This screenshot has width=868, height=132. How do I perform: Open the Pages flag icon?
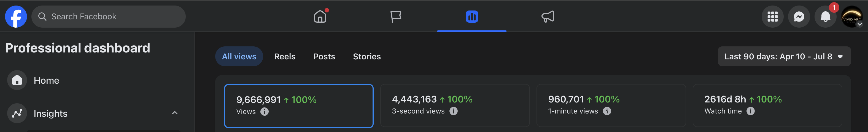396,17
